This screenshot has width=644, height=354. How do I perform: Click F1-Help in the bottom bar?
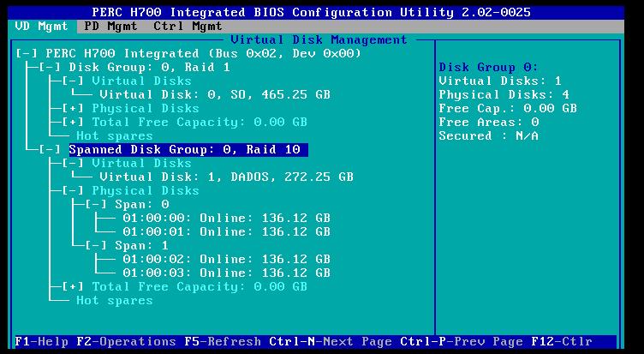click(41, 342)
